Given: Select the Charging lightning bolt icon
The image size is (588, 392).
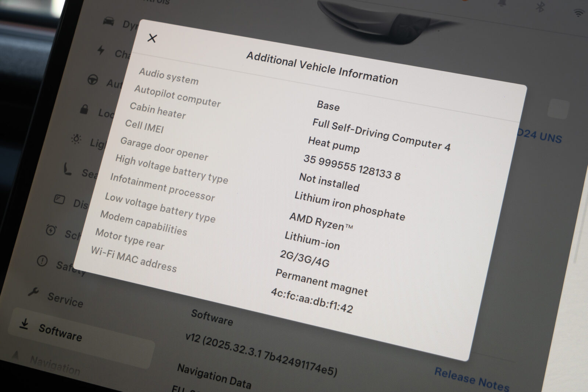Looking at the screenshot, I should coord(101,50).
